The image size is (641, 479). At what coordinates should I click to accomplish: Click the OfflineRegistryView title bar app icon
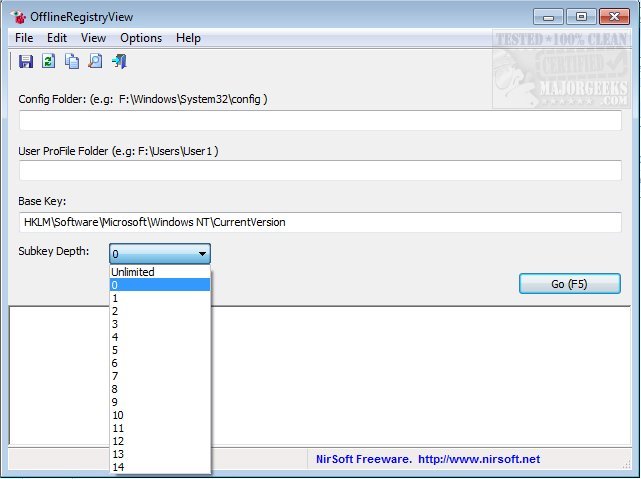pyautogui.click(x=18, y=17)
